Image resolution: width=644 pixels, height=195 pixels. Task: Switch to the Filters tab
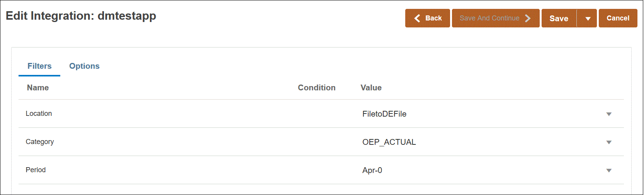39,66
